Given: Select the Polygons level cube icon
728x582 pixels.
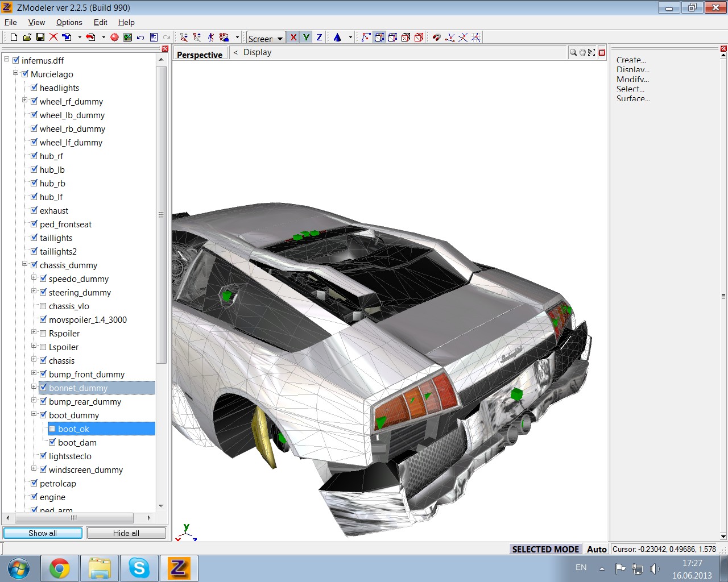Looking at the screenshot, I should tap(406, 37).
